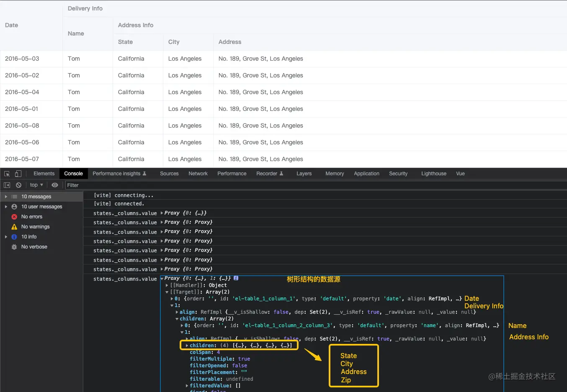Screen dimensions: 567x392
Task: Select the 10 info filter entry
Action: click(29, 237)
